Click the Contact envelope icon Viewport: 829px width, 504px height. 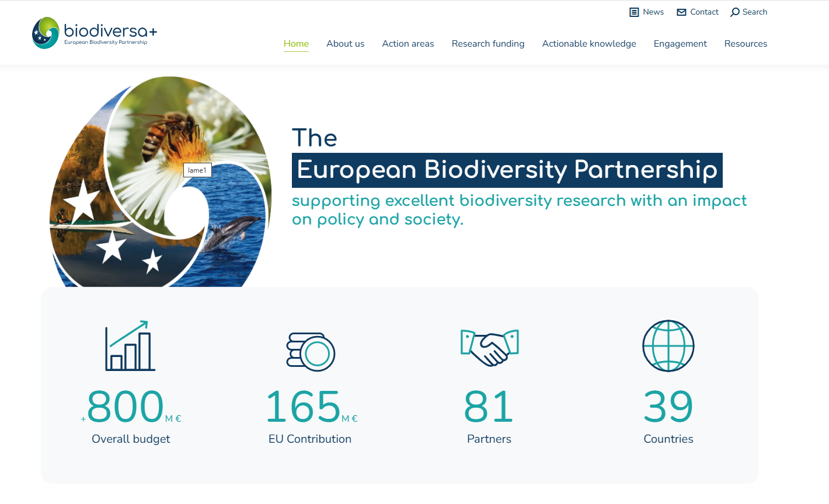coord(681,12)
